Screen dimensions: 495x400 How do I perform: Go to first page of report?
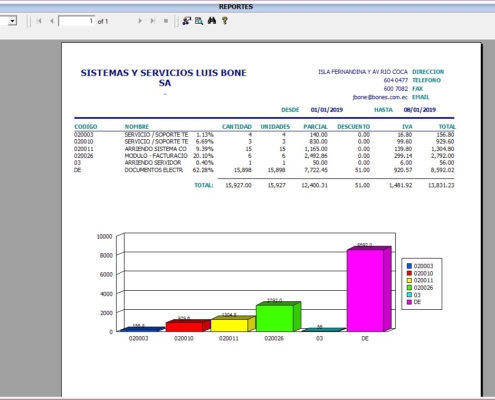click(39, 21)
